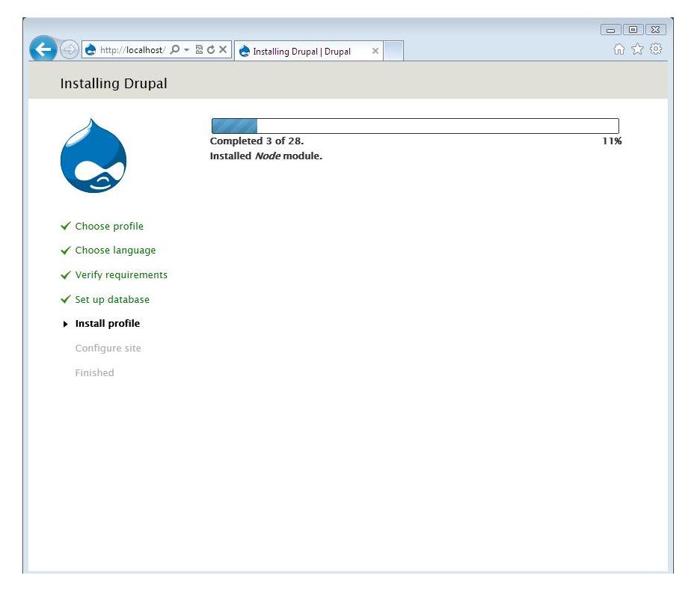Click the large Drupal drop logo
This screenshot has width=700, height=599.
tap(93, 156)
